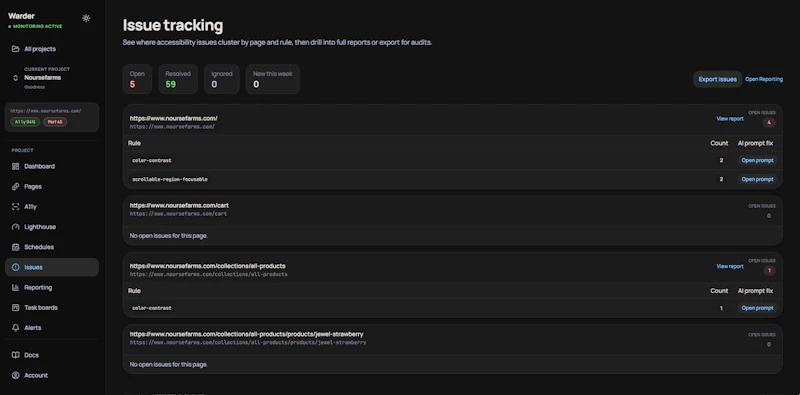
Task: Click the Account user icon
Action: [15, 375]
